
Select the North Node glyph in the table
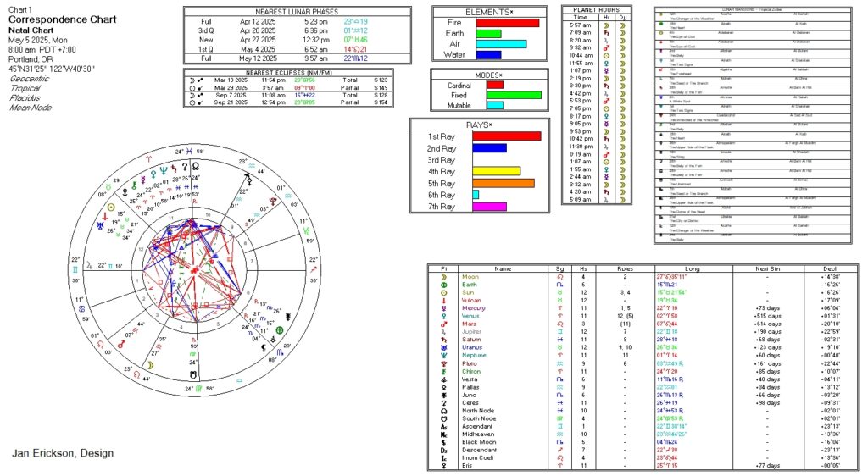[x=443, y=411]
